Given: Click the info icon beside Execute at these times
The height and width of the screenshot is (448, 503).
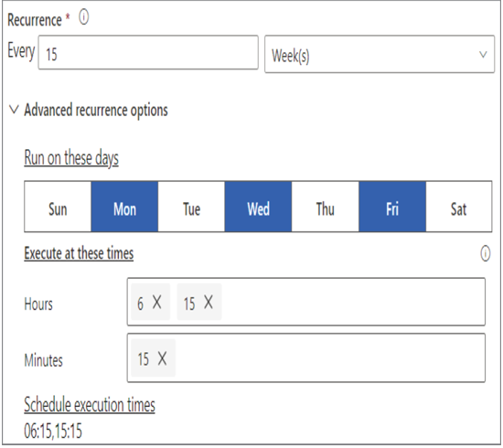Looking at the screenshot, I should pos(485,253).
